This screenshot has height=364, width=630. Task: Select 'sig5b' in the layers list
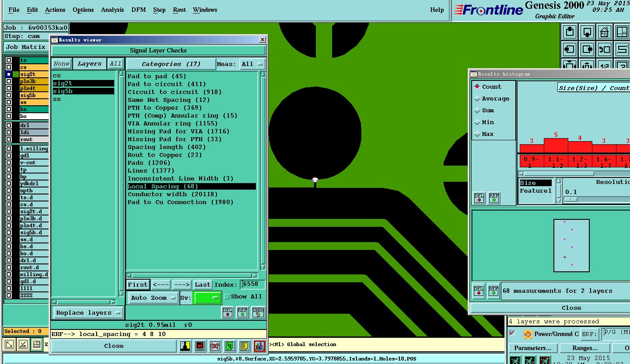tap(83, 91)
